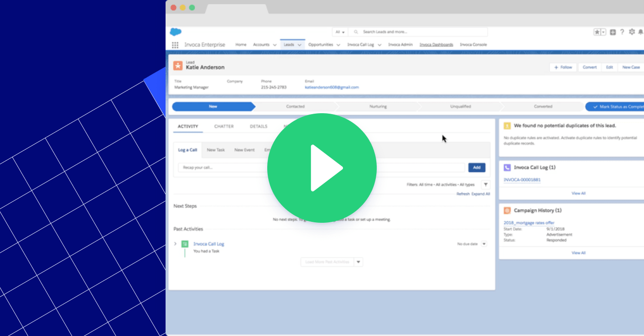Switch to the Chatter tab
Image resolution: width=644 pixels, height=336 pixels.
coord(223,126)
